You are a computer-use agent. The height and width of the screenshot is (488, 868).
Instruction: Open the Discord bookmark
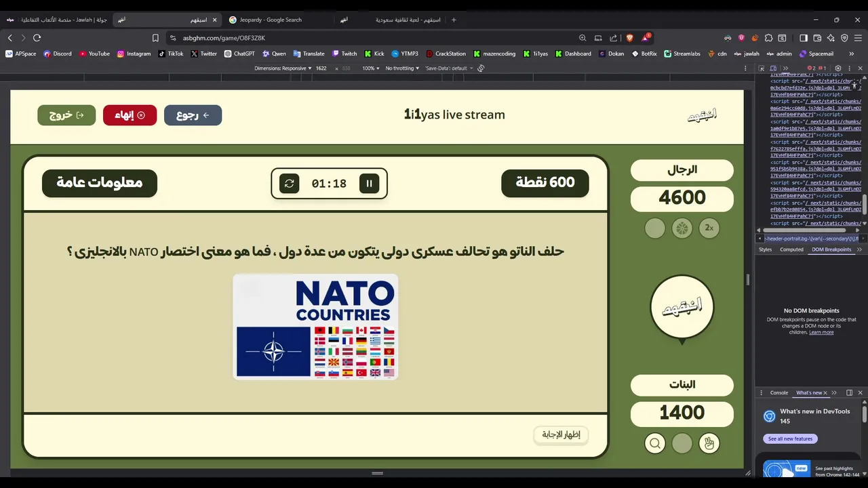(58, 54)
